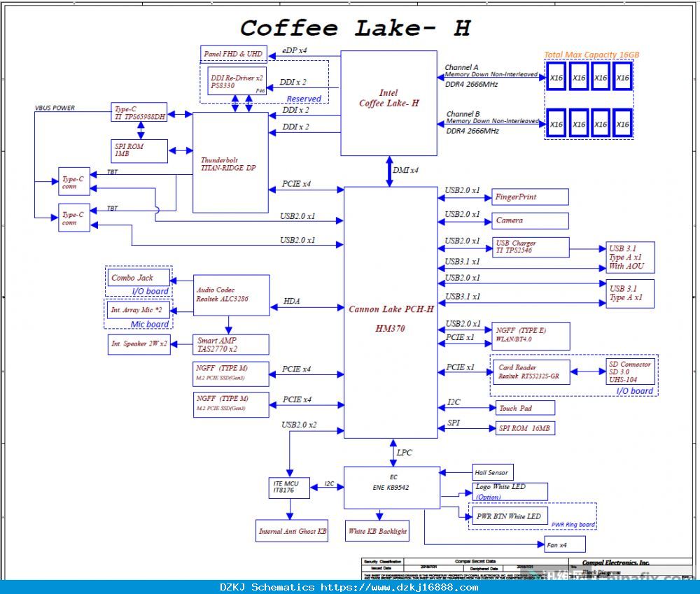Select the 'NGFF (TYPE E) WLAN/BT4.0' block

coord(531,336)
